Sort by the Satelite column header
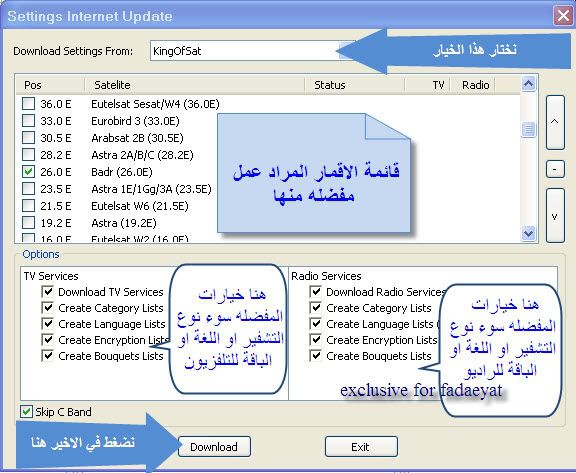Screen dimensions: 576x473 195,85
